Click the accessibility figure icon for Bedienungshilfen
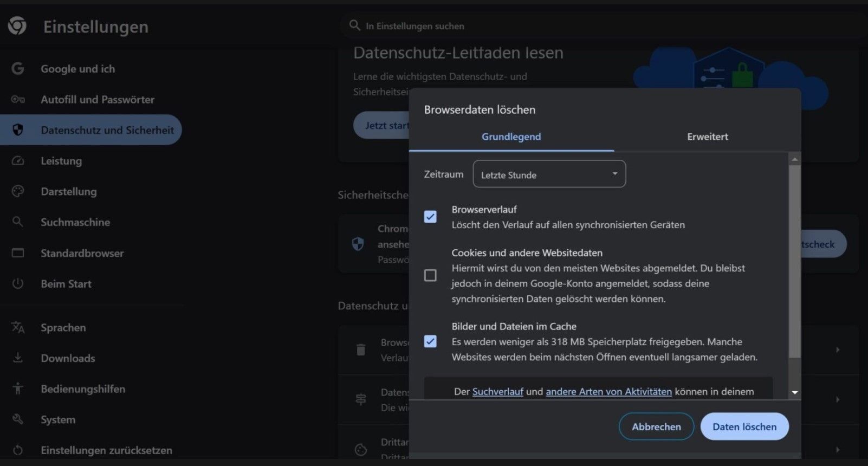Screen dimensions: 868x466 (18, 389)
